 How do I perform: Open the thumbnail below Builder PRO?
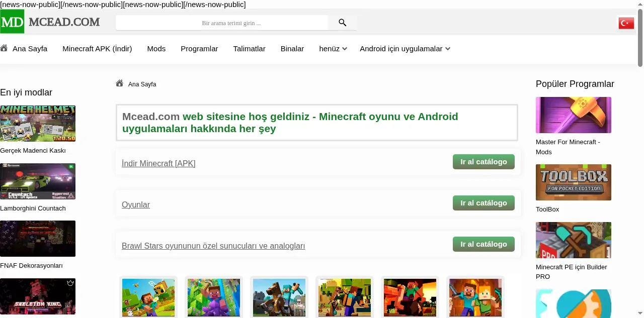(x=574, y=303)
